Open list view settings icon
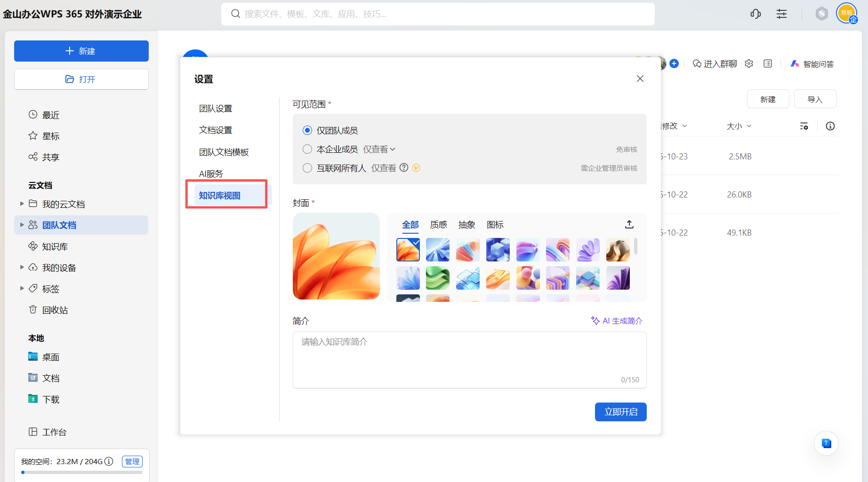The width and height of the screenshot is (868, 482). pos(804,126)
